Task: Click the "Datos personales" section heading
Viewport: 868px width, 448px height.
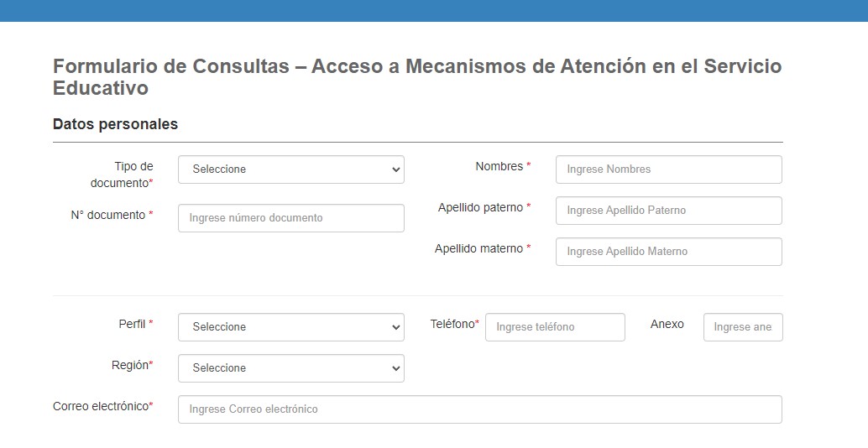Action: coord(115,124)
